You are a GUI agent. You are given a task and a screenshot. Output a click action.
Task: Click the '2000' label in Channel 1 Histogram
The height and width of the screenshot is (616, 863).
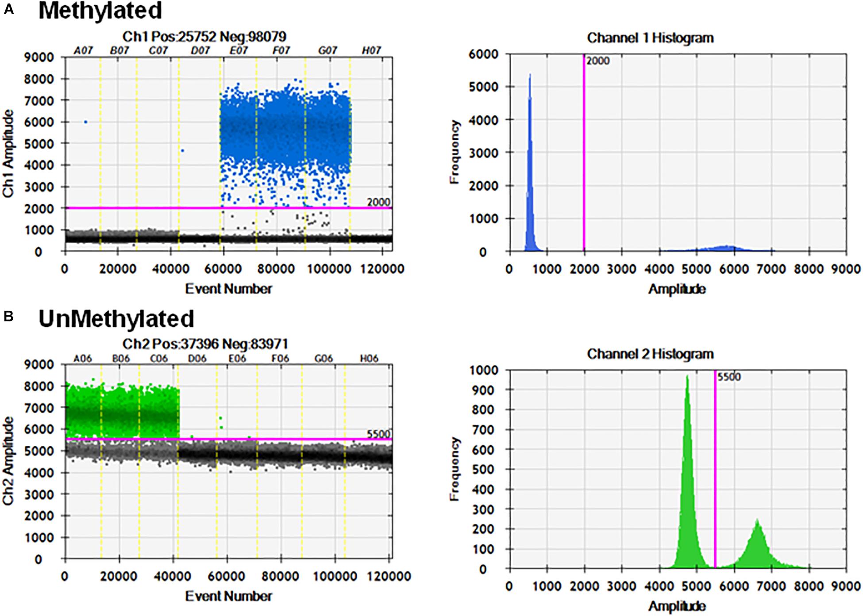pyautogui.click(x=598, y=61)
